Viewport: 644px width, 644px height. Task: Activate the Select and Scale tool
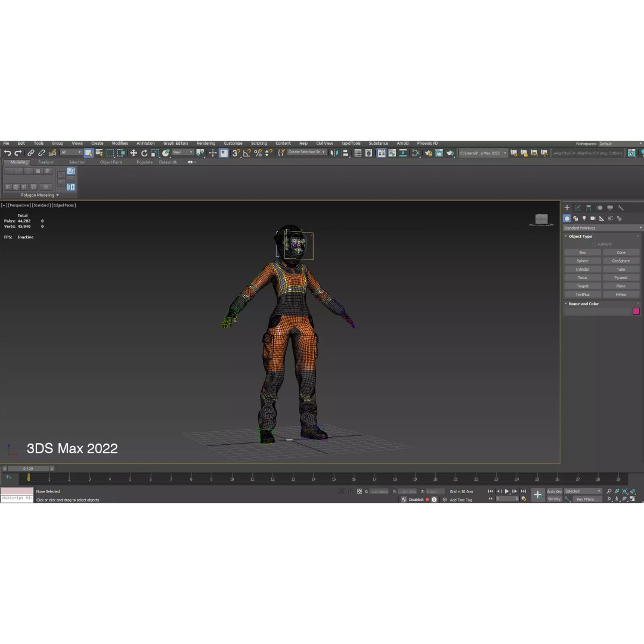pyautogui.click(x=155, y=153)
